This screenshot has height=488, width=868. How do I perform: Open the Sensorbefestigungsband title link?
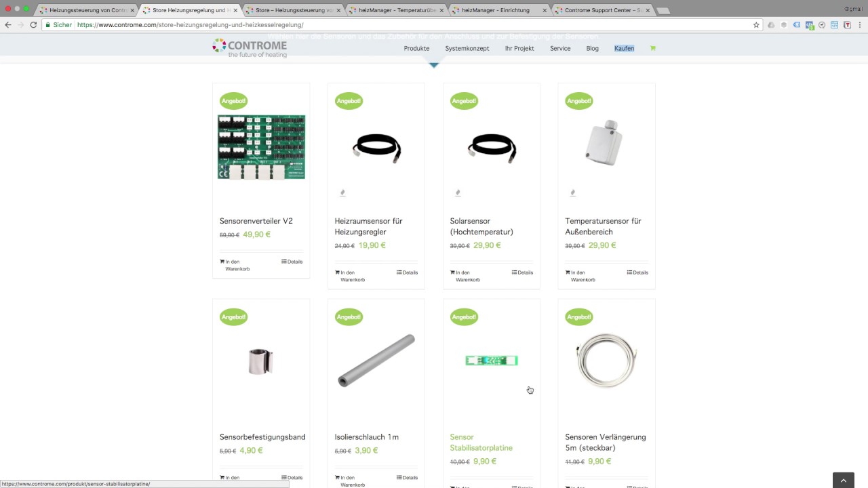pos(262,437)
